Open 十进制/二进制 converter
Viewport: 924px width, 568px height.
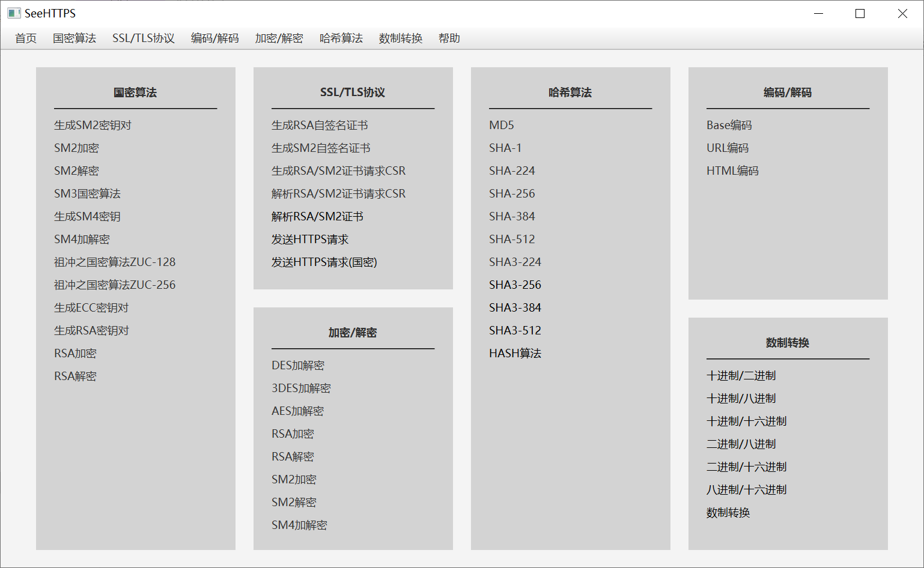pos(741,375)
